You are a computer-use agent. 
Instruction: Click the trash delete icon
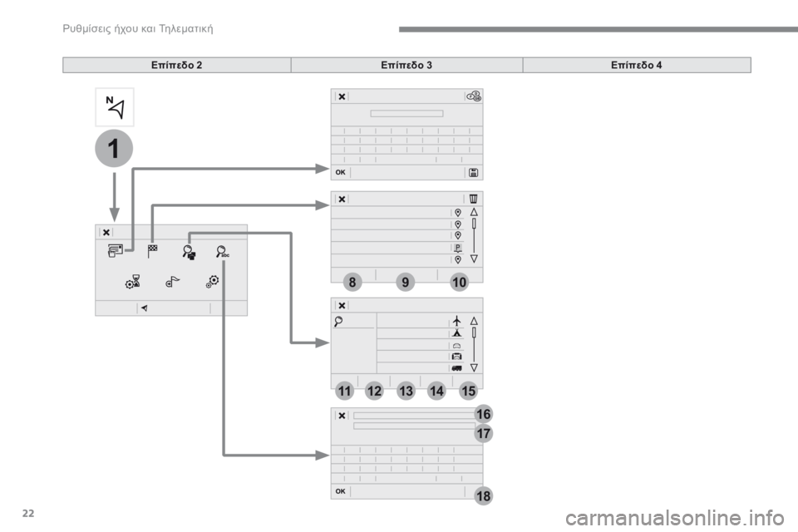coord(474,199)
